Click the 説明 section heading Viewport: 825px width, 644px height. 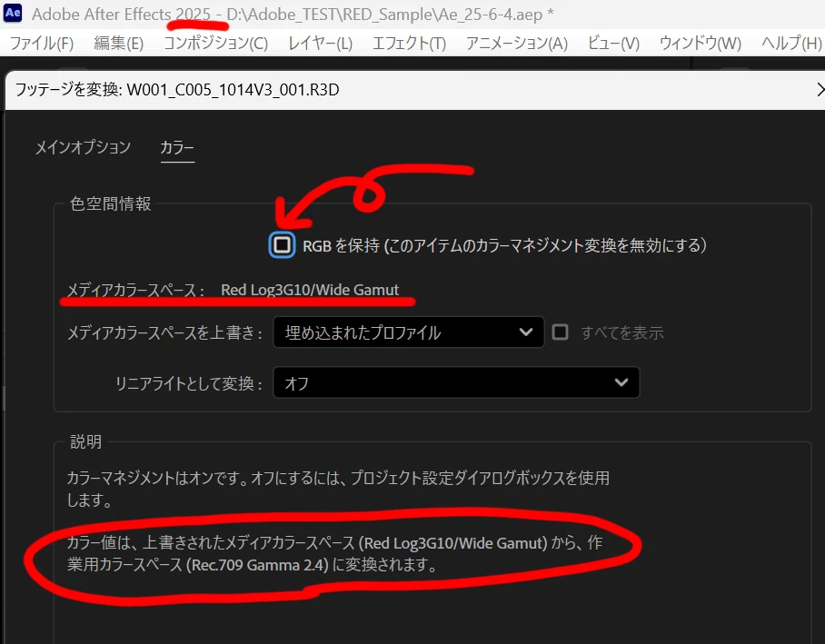click(85, 441)
